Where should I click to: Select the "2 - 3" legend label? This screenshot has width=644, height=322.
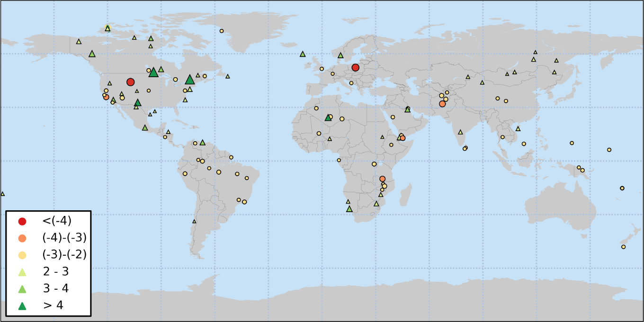[59, 272]
